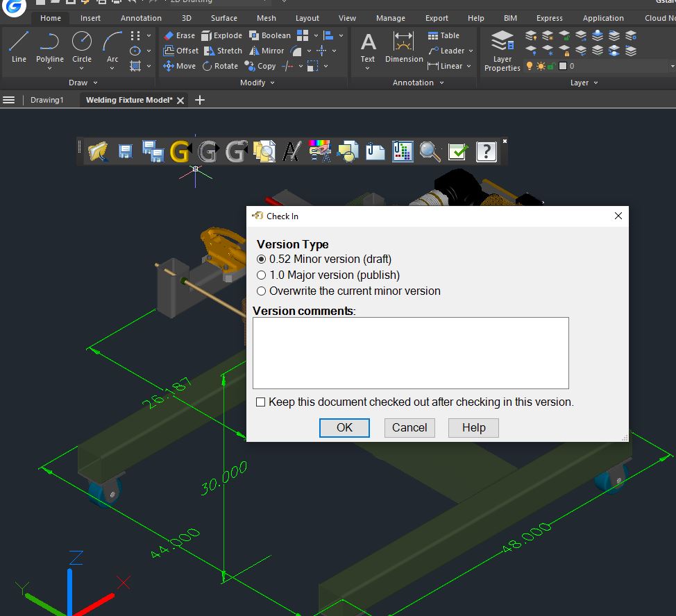
Task: Choose Overwrite the current minor version
Action: [261, 291]
